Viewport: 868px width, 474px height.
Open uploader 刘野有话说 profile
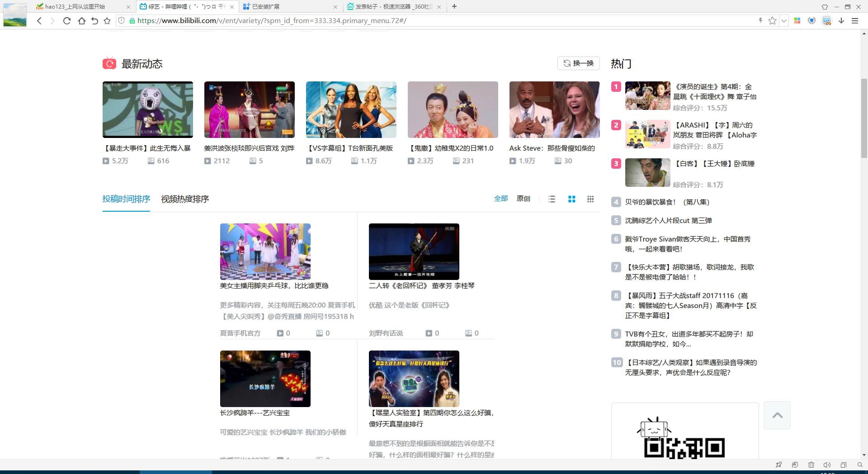tap(386, 333)
